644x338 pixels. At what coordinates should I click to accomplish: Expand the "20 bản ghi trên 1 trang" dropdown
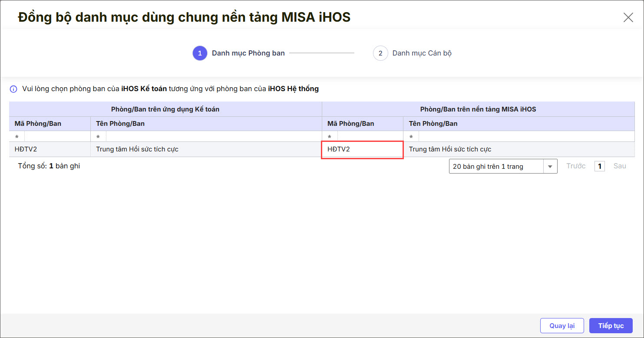[550, 166]
